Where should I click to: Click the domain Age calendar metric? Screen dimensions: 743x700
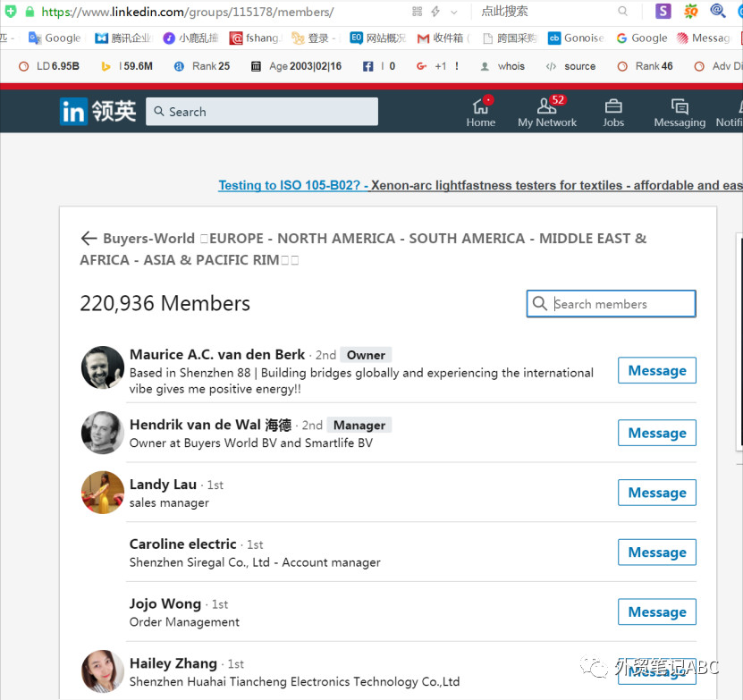pos(296,66)
